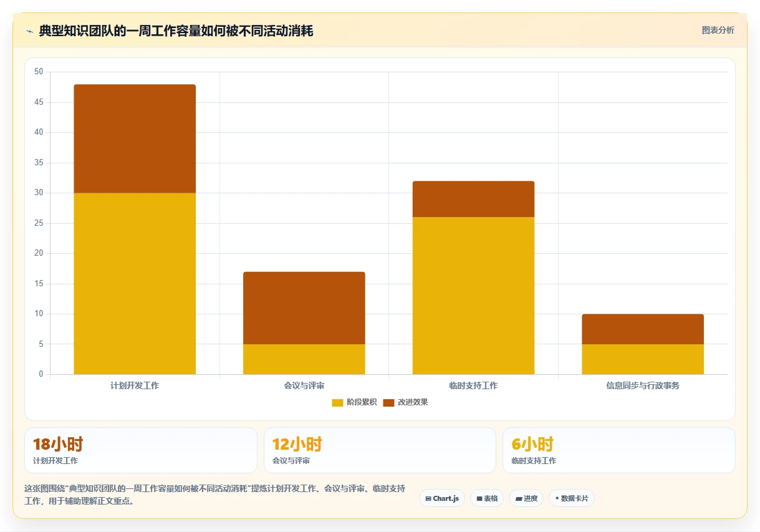760x532 pixels.
Task: Click the 计划开发工作 x-axis label
Action: click(x=135, y=386)
